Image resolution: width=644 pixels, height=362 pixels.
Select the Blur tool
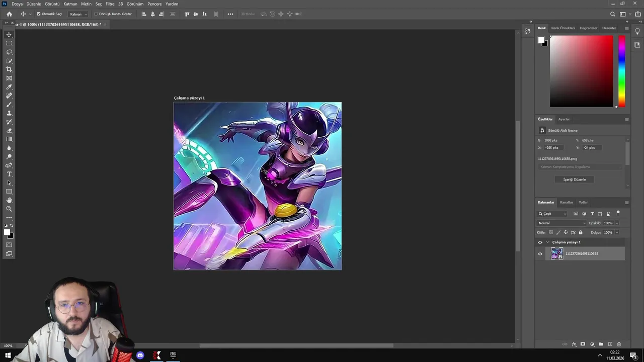click(x=9, y=148)
